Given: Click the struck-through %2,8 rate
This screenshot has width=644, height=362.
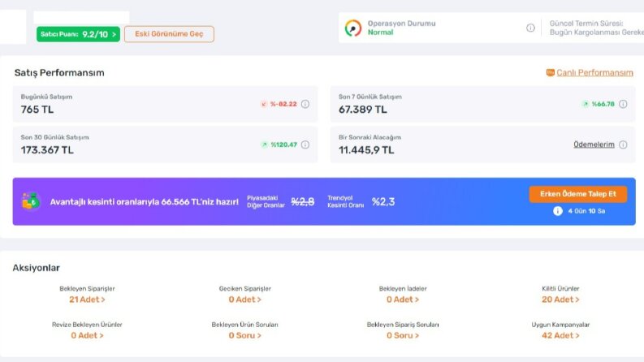Looking at the screenshot, I should click(303, 201).
